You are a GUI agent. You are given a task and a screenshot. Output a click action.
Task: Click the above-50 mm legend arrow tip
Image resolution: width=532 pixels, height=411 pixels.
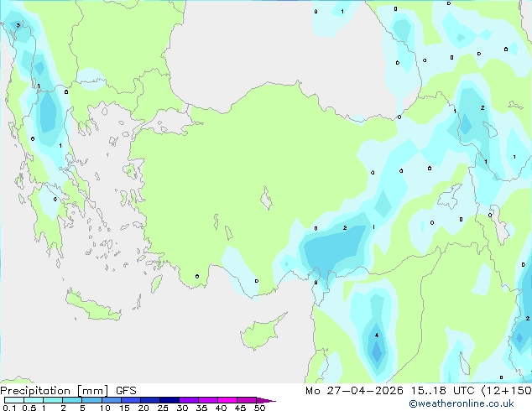pyautogui.click(x=266, y=400)
